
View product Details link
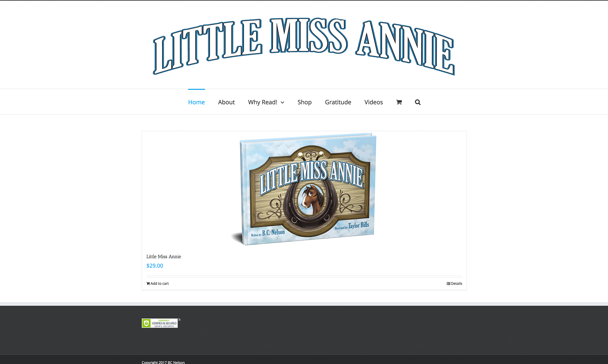(454, 284)
